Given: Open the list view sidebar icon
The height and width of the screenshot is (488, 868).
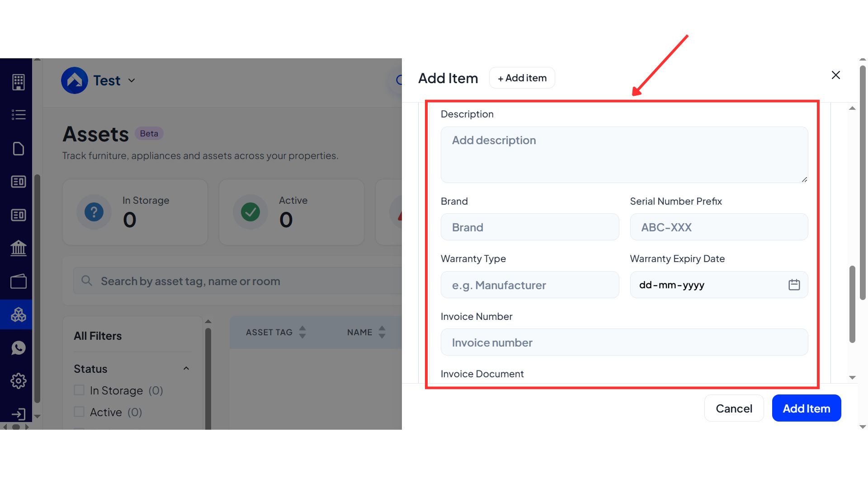Looking at the screenshot, I should [18, 115].
